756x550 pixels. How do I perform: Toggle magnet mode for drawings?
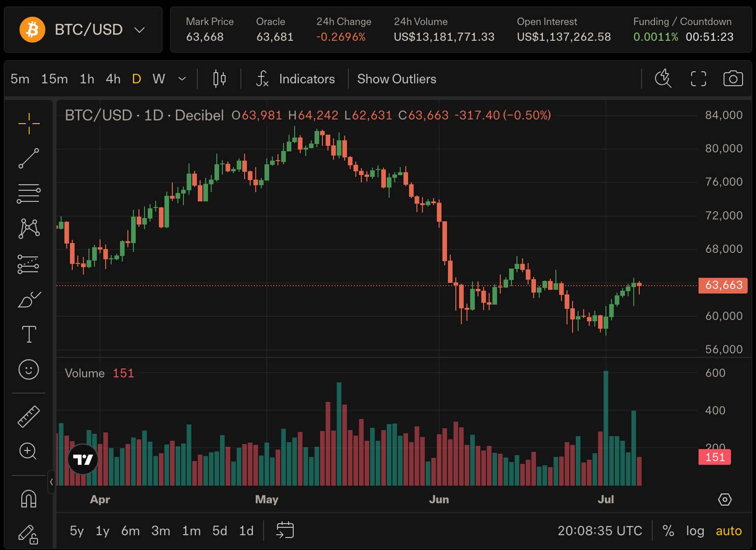(x=29, y=498)
